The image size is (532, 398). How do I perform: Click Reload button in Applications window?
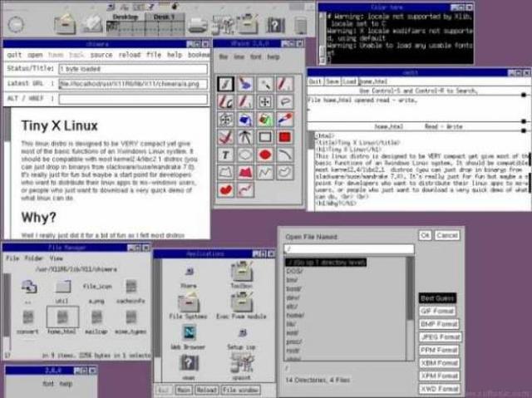point(206,391)
